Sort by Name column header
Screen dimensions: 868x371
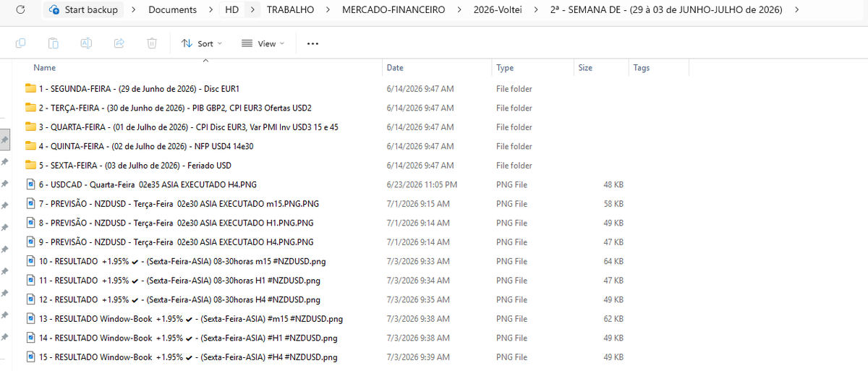pyautogui.click(x=45, y=68)
